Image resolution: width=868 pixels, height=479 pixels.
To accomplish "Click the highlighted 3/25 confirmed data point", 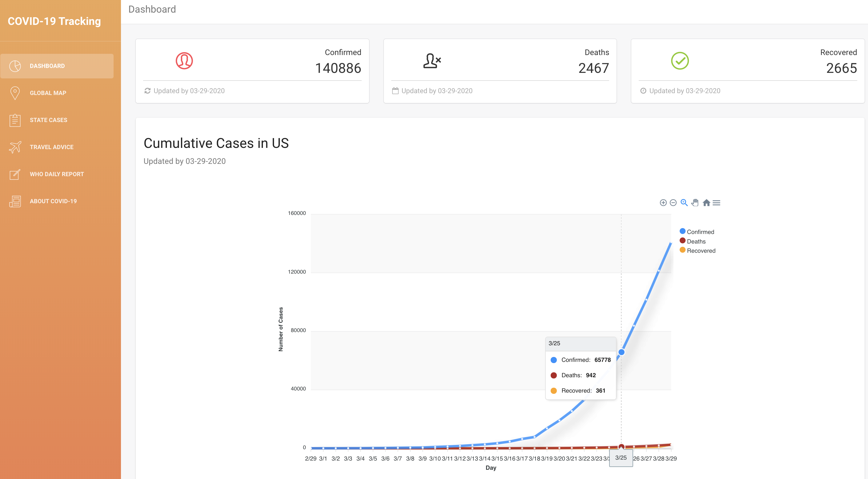I will click(621, 352).
